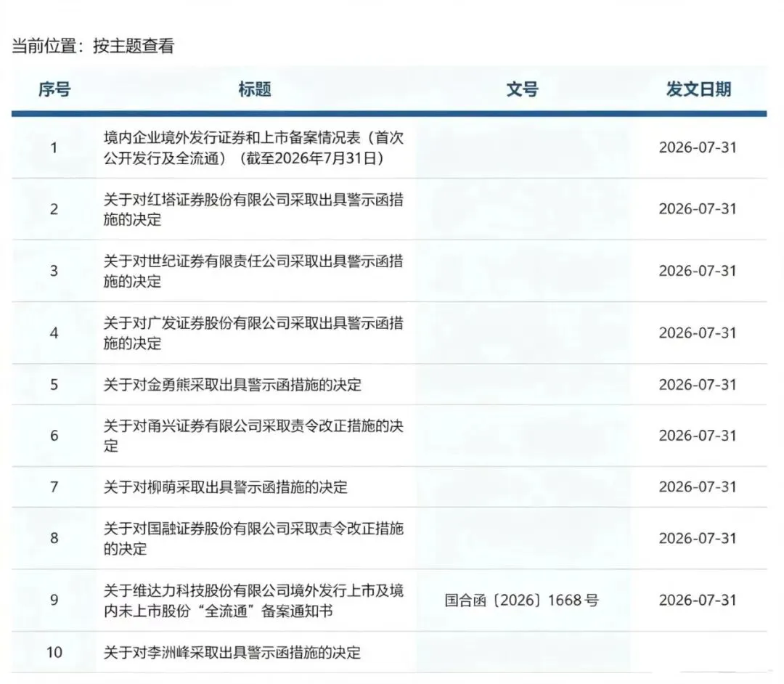784x684 pixels.
Task: Click the date cell for 红塔证券 row
Action: coord(698,209)
